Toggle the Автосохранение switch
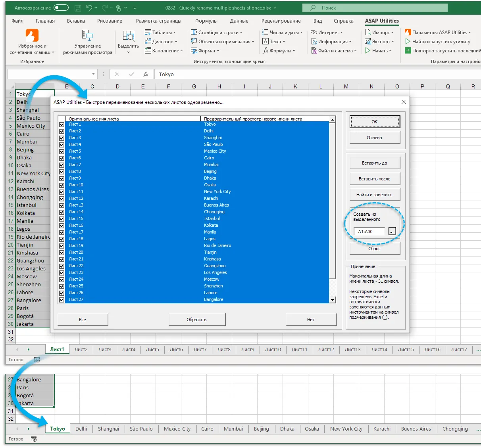This screenshot has height=448, width=481. (x=61, y=8)
